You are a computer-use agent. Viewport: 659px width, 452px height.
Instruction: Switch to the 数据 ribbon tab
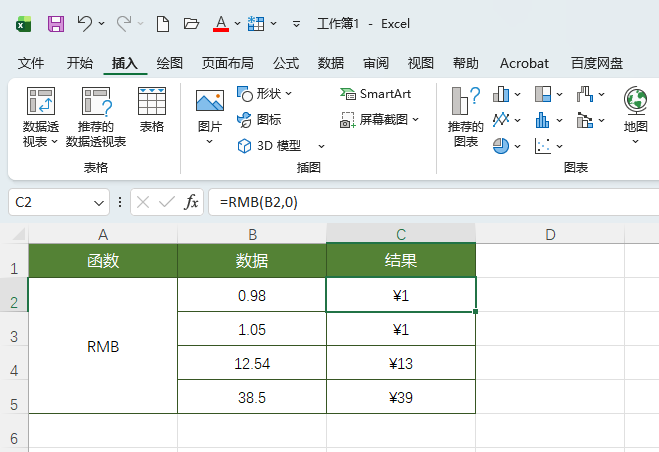tap(331, 63)
